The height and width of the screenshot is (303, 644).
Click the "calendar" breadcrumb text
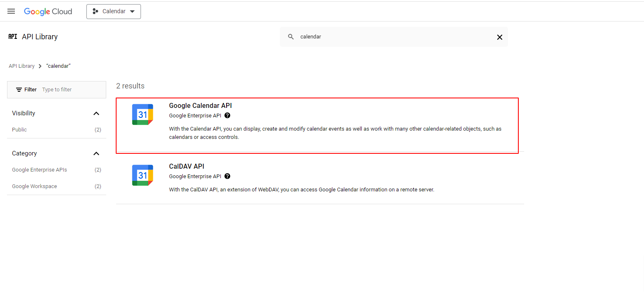point(58,66)
